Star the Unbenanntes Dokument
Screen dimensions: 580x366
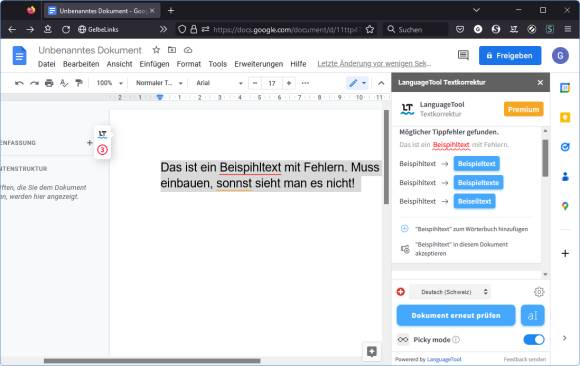(x=156, y=50)
